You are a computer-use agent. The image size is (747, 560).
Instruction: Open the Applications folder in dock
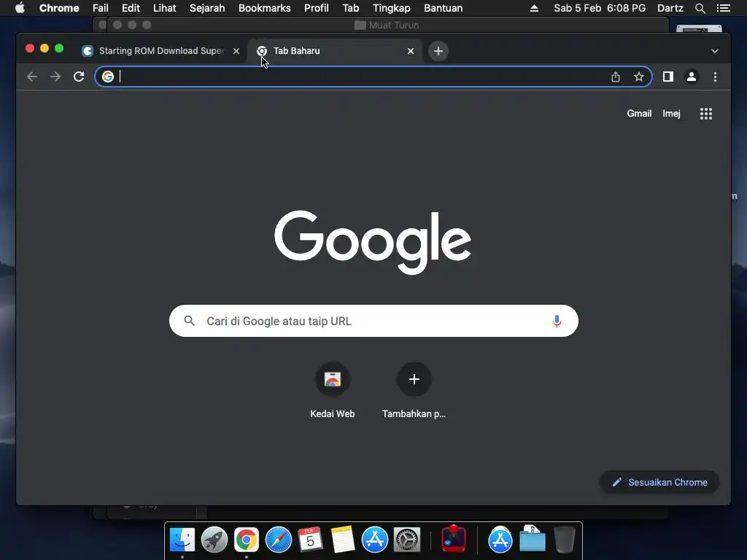point(500,540)
